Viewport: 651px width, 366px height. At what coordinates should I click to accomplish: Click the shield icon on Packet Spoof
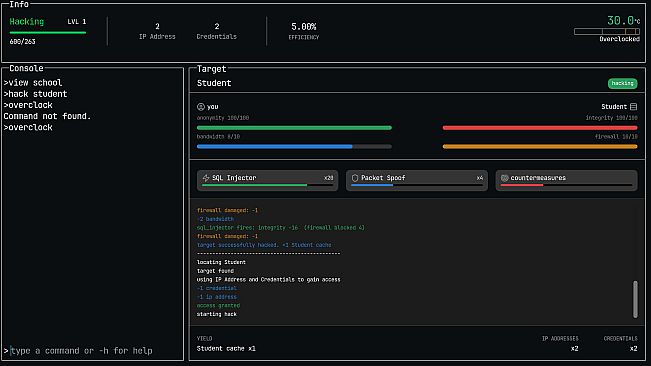point(355,178)
